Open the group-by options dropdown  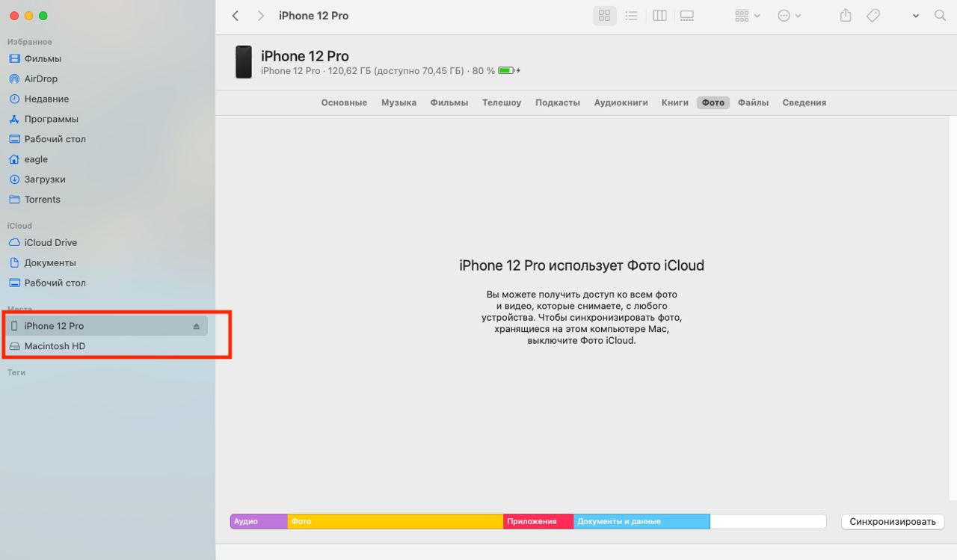[x=747, y=16]
